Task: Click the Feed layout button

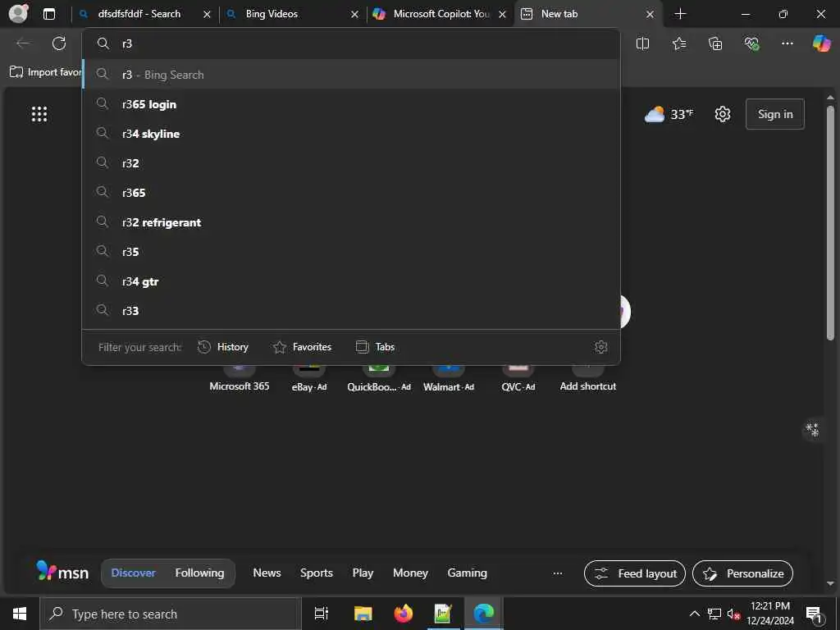Action: click(x=635, y=573)
